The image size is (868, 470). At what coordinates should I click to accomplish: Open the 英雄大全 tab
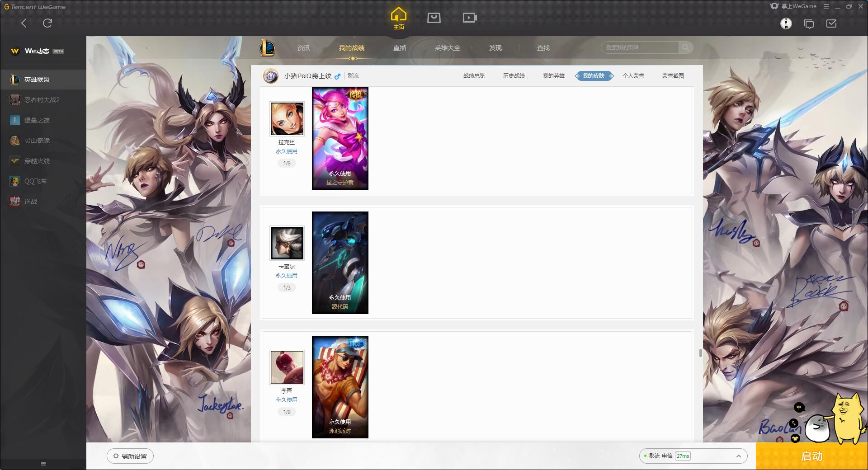[x=448, y=48]
